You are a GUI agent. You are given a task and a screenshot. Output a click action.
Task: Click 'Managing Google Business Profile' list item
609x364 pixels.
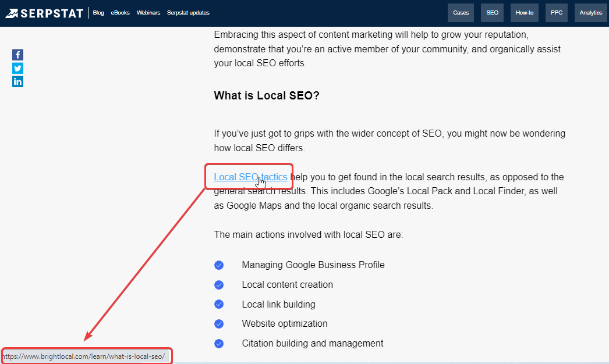(x=313, y=265)
